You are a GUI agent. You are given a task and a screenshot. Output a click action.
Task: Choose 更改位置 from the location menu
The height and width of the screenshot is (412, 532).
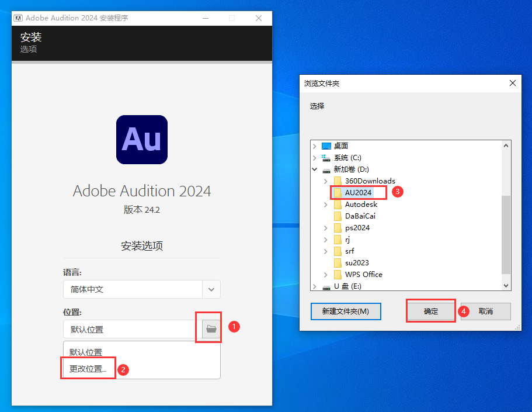tap(88, 368)
